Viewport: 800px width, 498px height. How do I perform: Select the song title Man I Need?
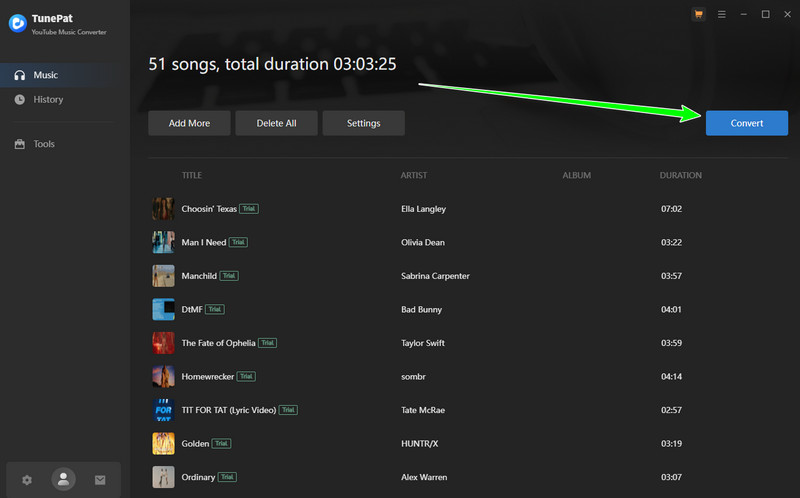[204, 242]
